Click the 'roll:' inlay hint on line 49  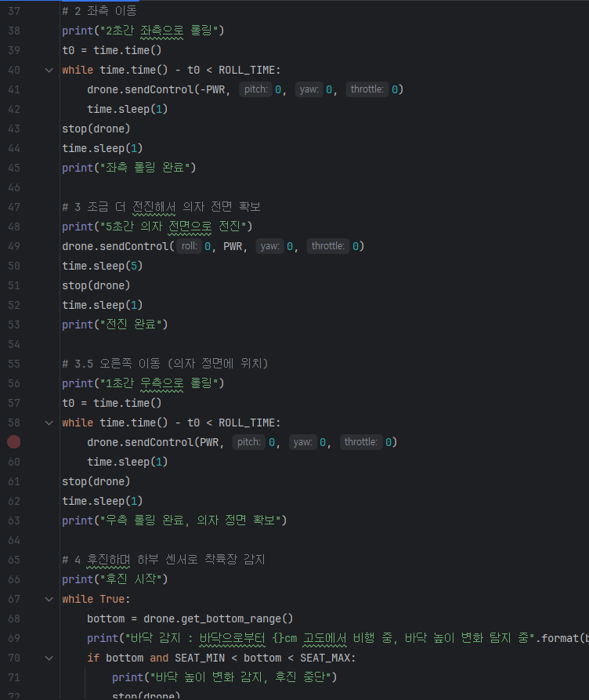pos(189,246)
